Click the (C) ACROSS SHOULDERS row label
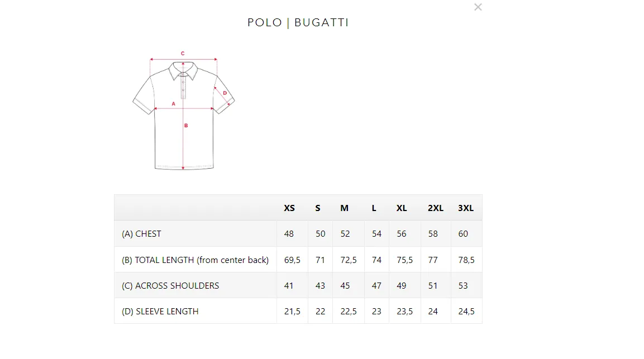Screen dimensions: 644x359 (170, 286)
